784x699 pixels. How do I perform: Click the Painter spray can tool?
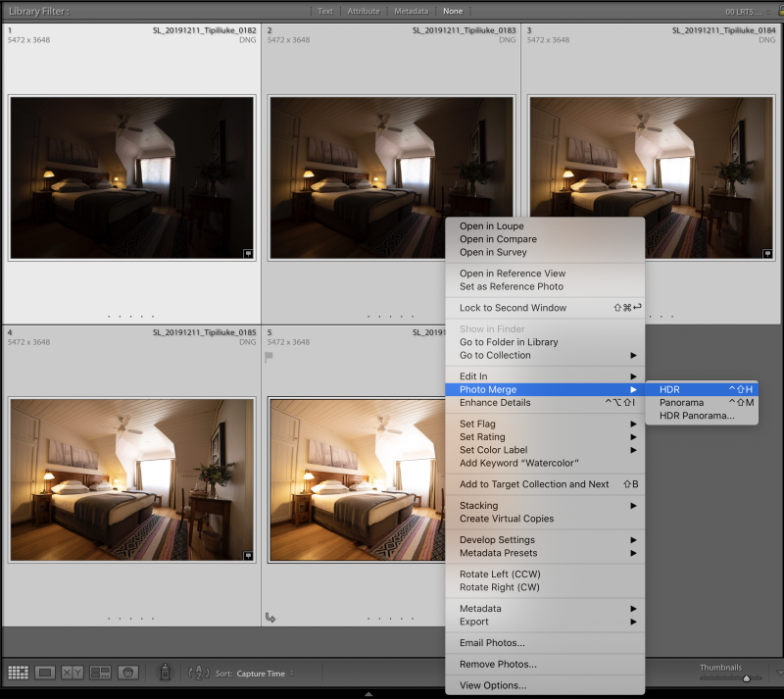(165, 673)
